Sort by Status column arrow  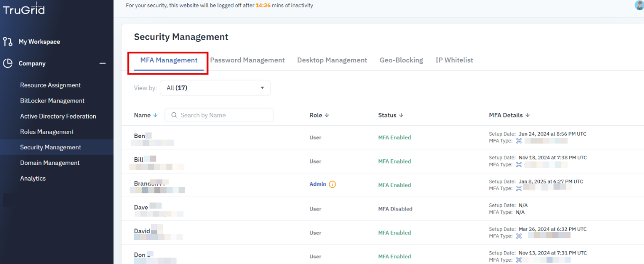pos(401,115)
